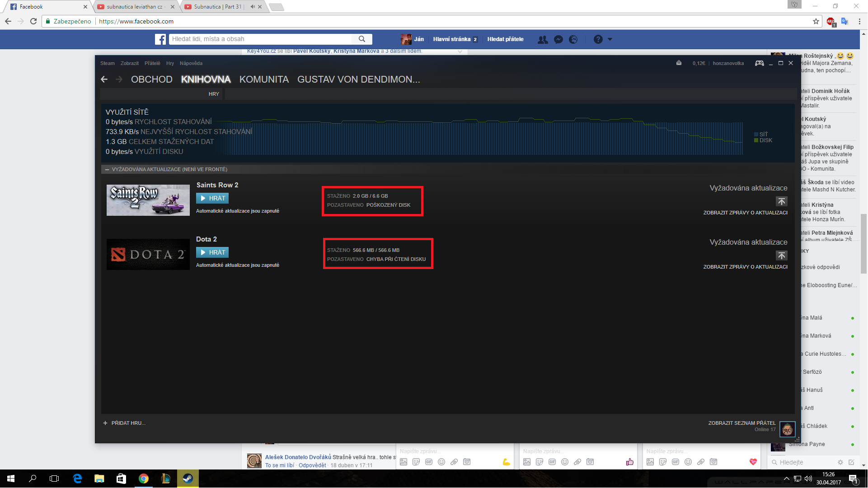
Task: View Saints Row 2 update news link
Action: (x=746, y=213)
